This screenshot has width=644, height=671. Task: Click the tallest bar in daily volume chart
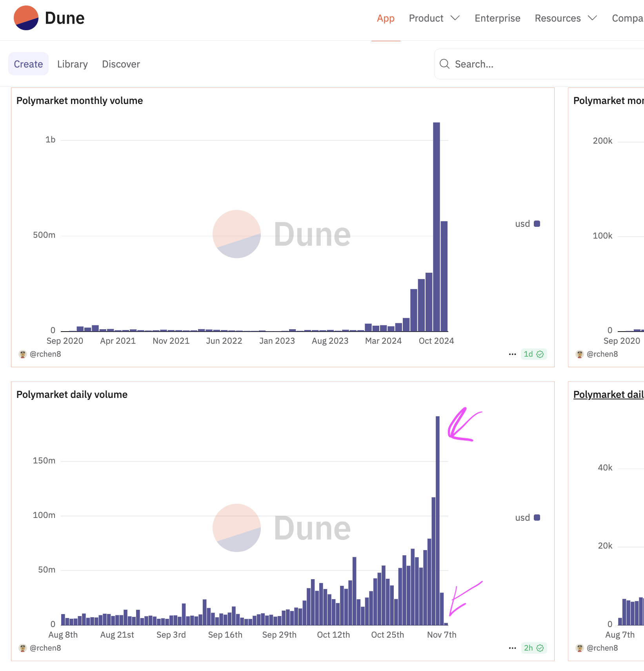coord(438,521)
